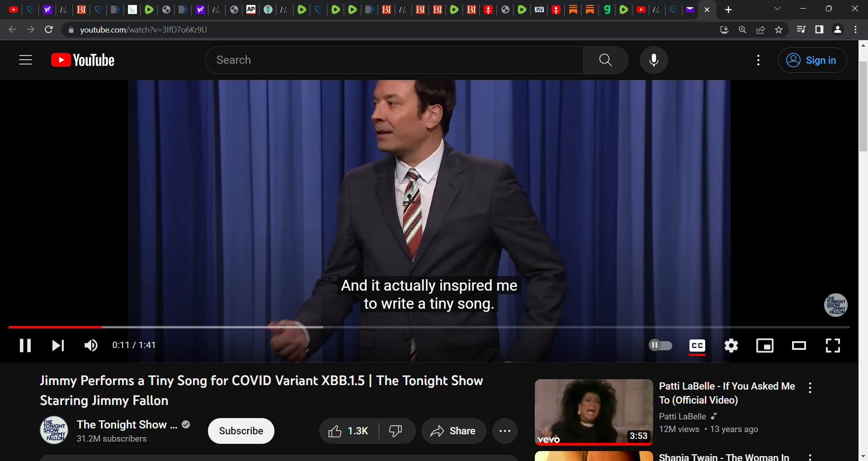This screenshot has height=461, width=868.
Task: Search with your voice microphone icon
Action: point(654,60)
